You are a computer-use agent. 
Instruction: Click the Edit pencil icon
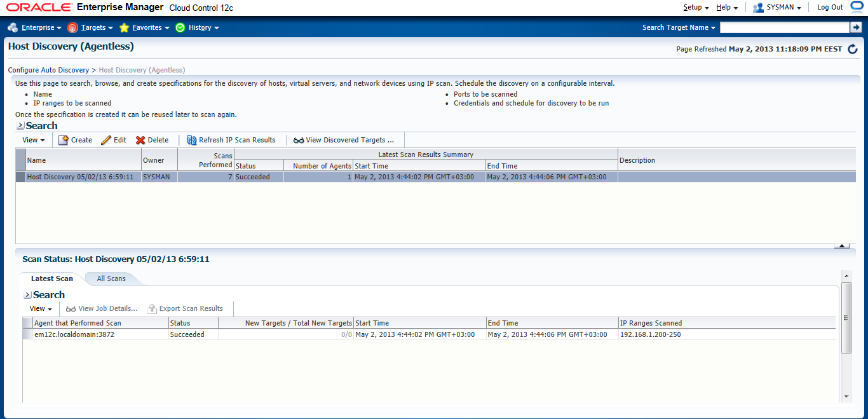(x=106, y=140)
